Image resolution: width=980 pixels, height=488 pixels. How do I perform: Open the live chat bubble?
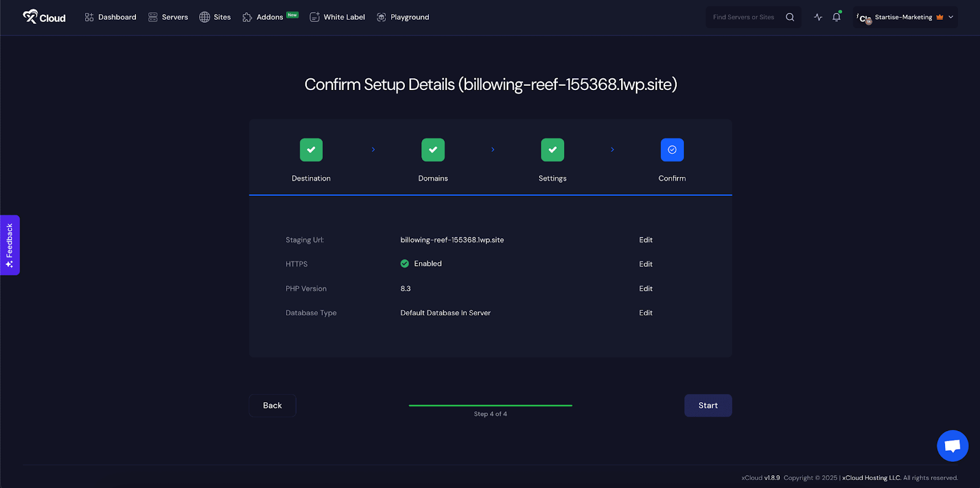pyautogui.click(x=952, y=446)
